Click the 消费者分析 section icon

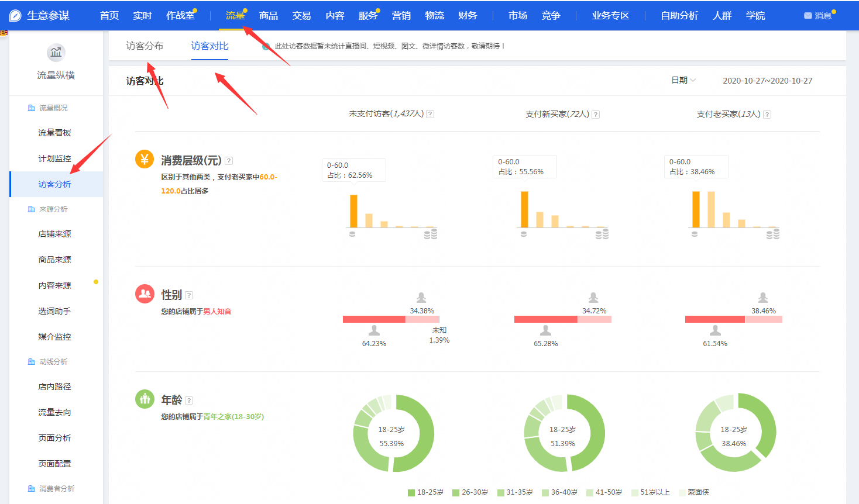(x=32, y=489)
